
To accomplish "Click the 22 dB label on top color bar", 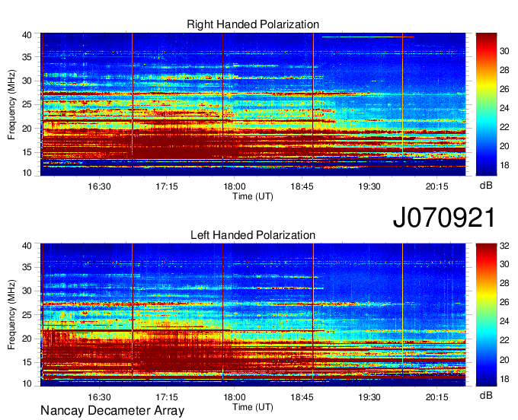I will 504,127.
